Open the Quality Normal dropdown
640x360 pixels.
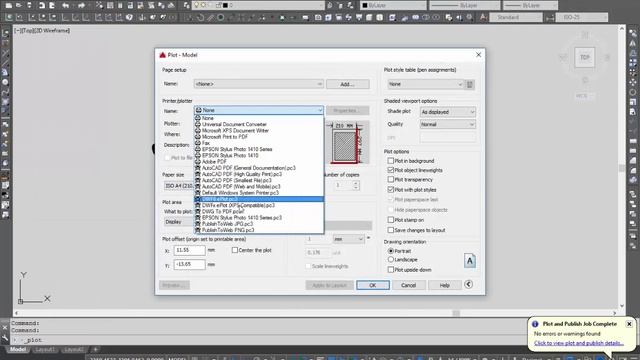coord(448,124)
